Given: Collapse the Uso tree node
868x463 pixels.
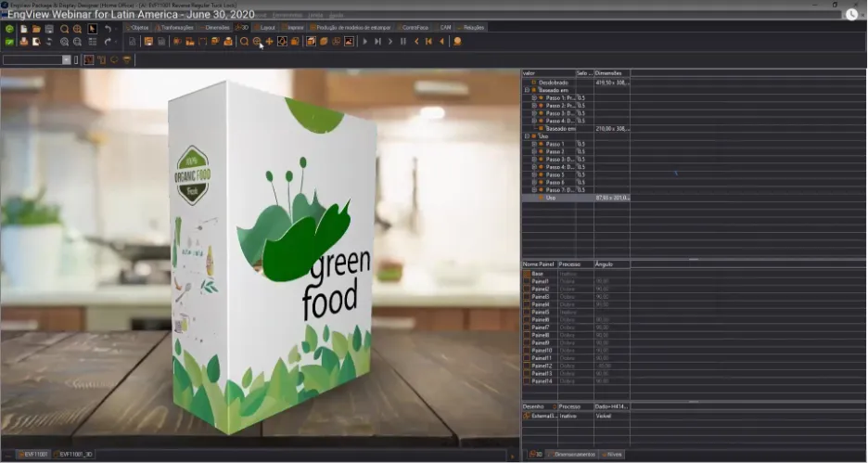Looking at the screenshot, I should 527,136.
